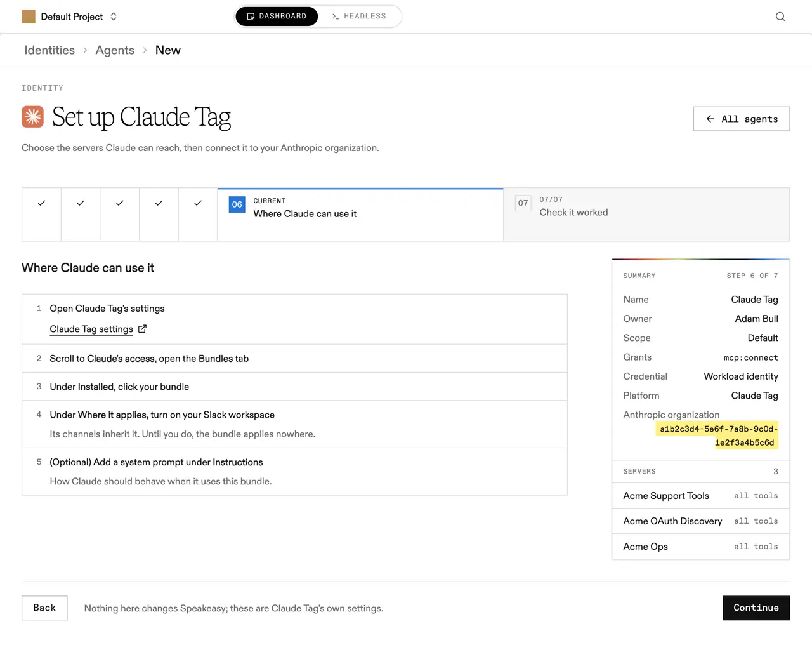Image resolution: width=812 pixels, height=652 pixels.
Task: Click instruction 2 about the Bundles tab
Action: point(294,359)
